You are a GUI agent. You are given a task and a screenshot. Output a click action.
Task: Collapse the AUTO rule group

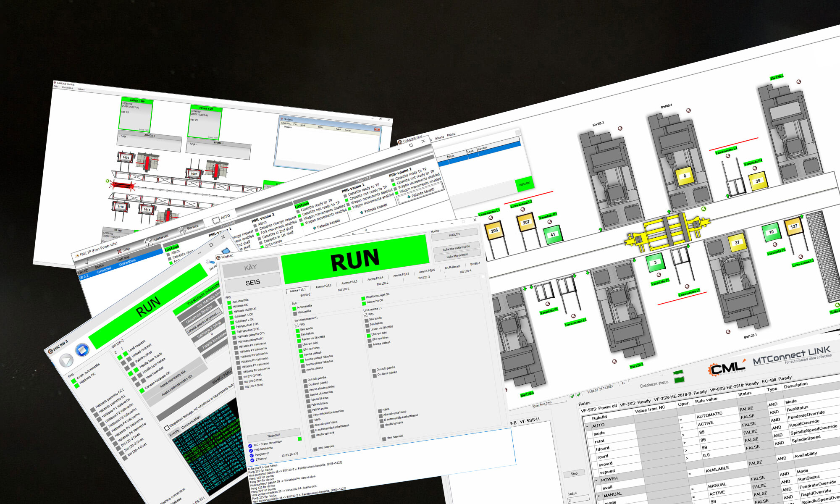pyautogui.click(x=587, y=426)
